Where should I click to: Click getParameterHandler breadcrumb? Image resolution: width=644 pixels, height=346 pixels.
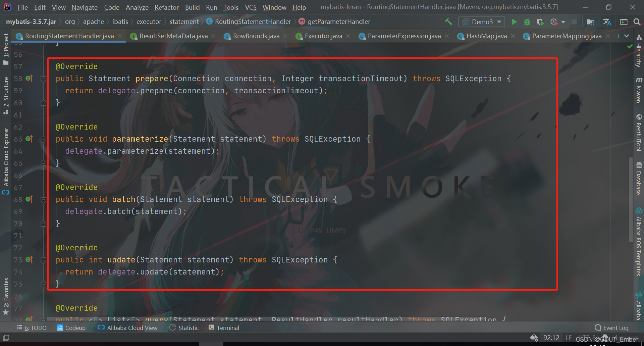tap(335, 22)
